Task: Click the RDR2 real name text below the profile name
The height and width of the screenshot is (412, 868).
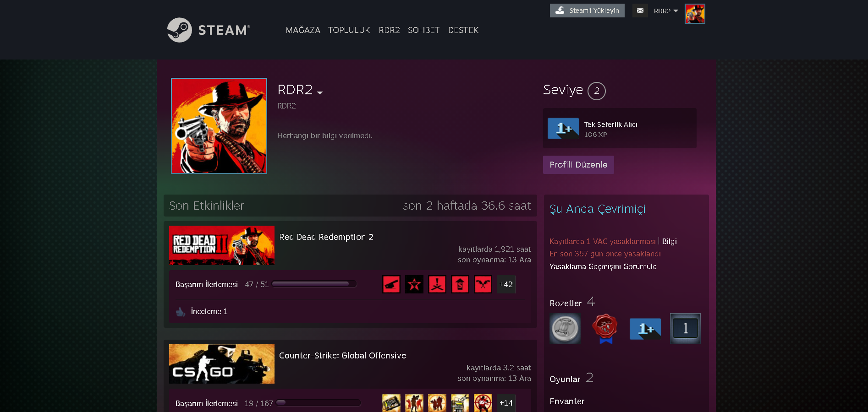Action: (x=286, y=106)
